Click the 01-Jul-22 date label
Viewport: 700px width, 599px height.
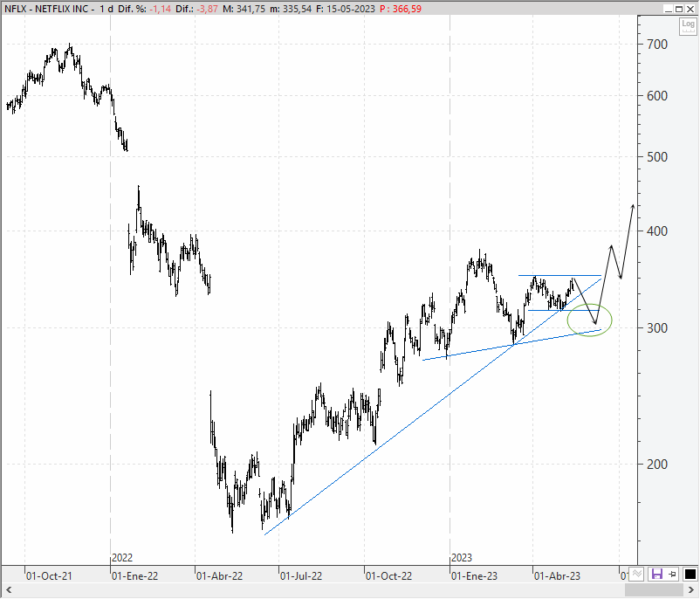pyautogui.click(x=301, y=575)
